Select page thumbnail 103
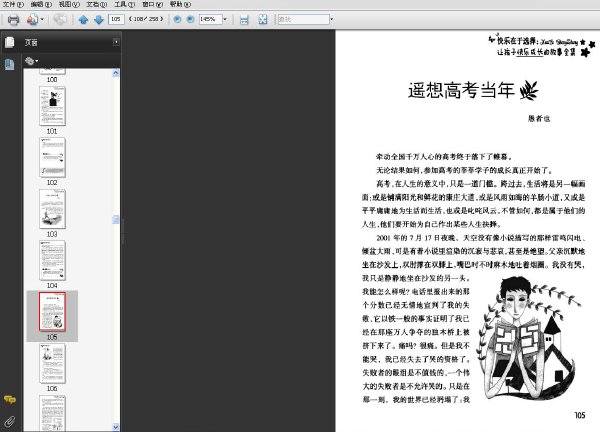The width and height of the screenshot is (600, 432). (x=52, y=209)
